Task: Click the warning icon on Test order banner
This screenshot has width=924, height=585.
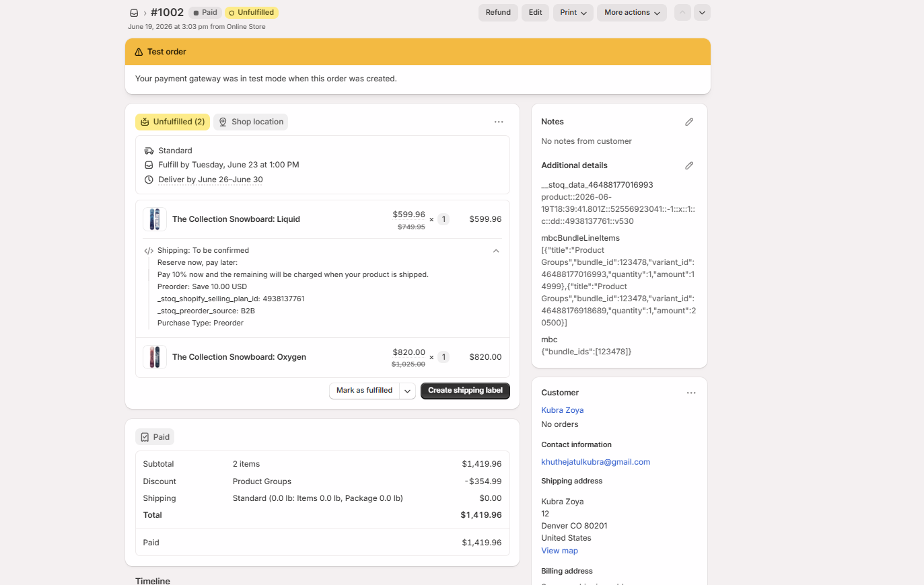Action: [x=139, y=52]
